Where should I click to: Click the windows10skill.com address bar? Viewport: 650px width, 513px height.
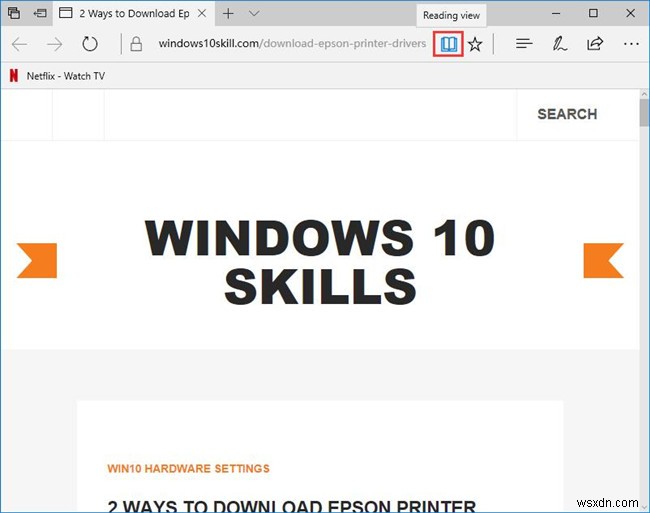292,44
